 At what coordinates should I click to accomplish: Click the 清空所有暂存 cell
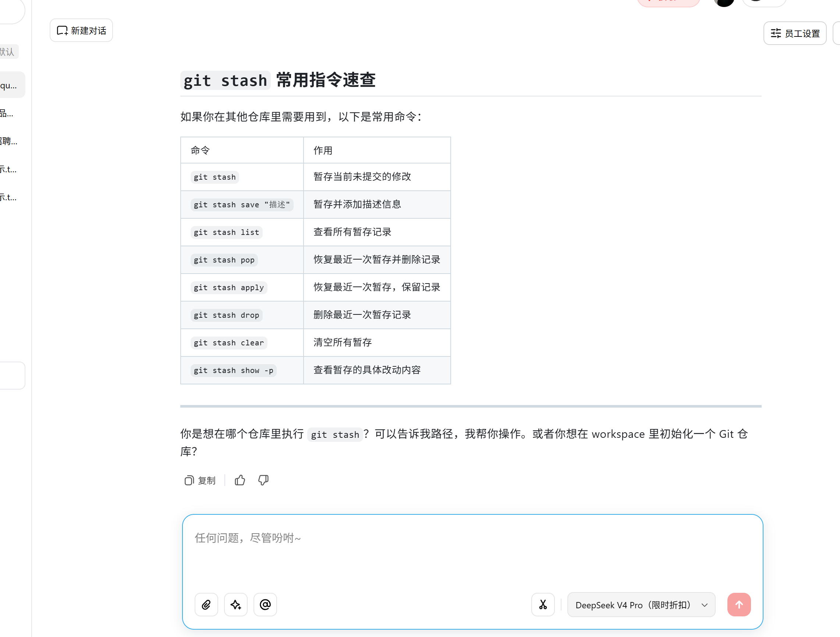point(377,343)
